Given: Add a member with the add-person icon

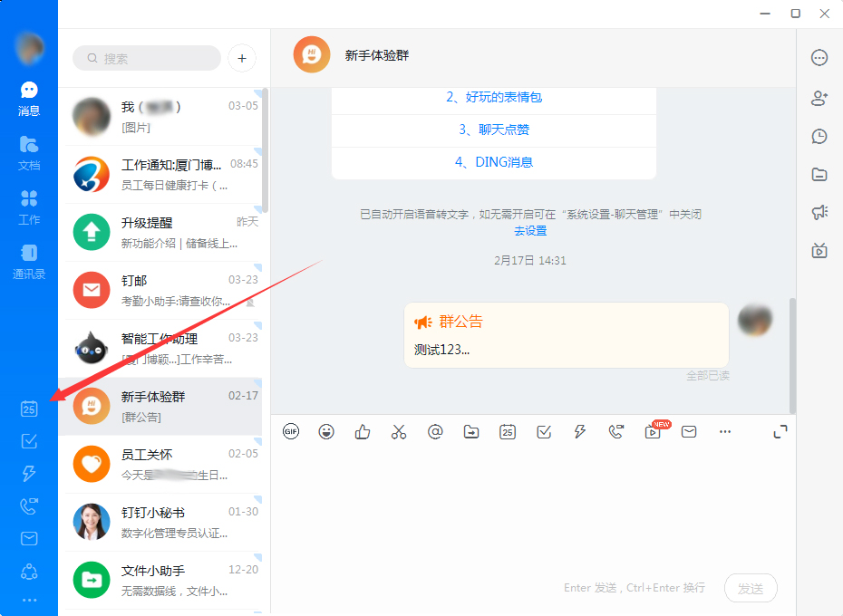Looking at the screenshot, I should coord(819,97).
